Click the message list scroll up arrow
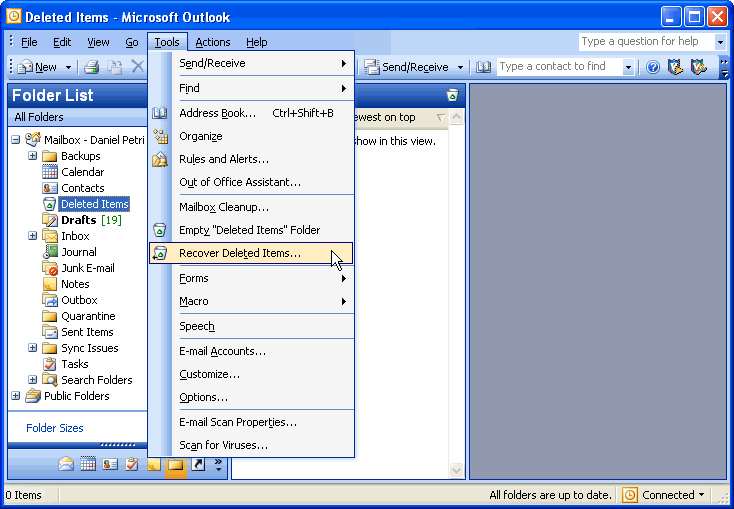Viewport: 734px width, 509px height. click(x=456, y=117)
